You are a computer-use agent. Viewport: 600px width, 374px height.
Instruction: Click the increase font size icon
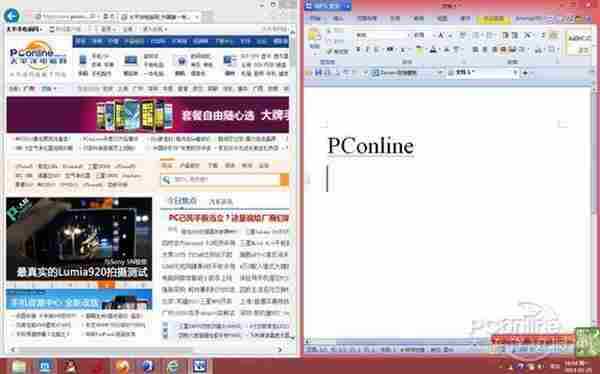[441, 35]
